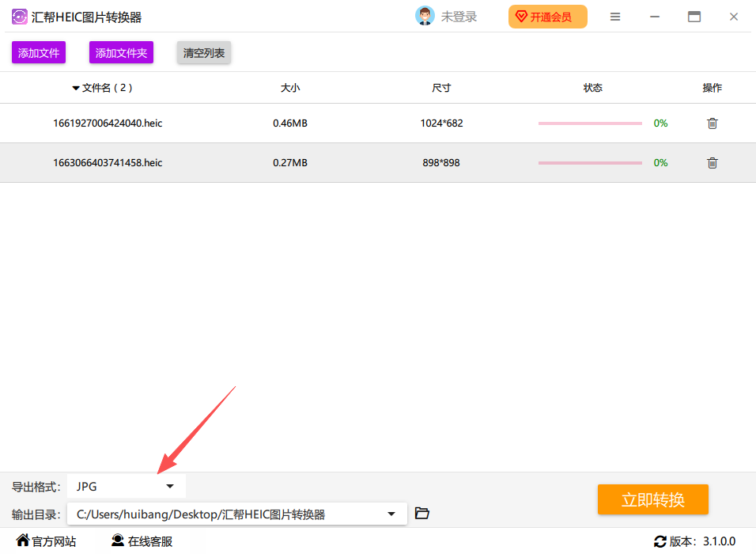Sort by the 文件名 column header arrow
Image resolution: width=756 pixels, height=554 pixels.
click(76, 89)
